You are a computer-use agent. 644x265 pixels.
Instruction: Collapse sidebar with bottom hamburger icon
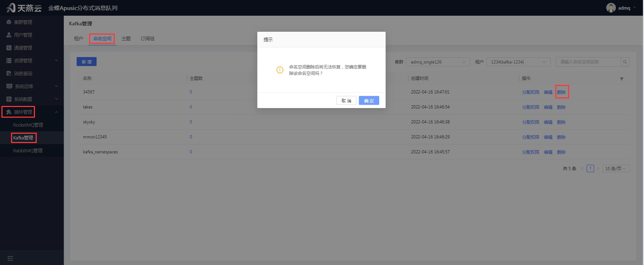10,258
